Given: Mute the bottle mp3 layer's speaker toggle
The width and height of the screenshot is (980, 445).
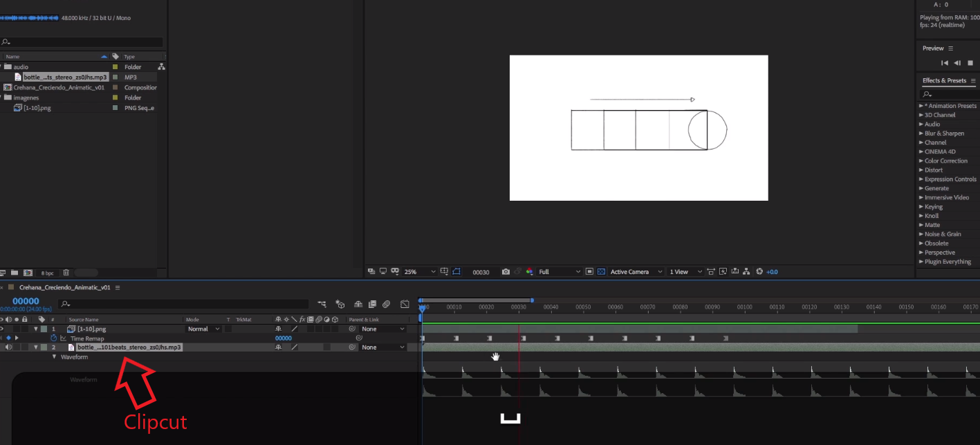Looking at the screenshot, I should (8, 346).
